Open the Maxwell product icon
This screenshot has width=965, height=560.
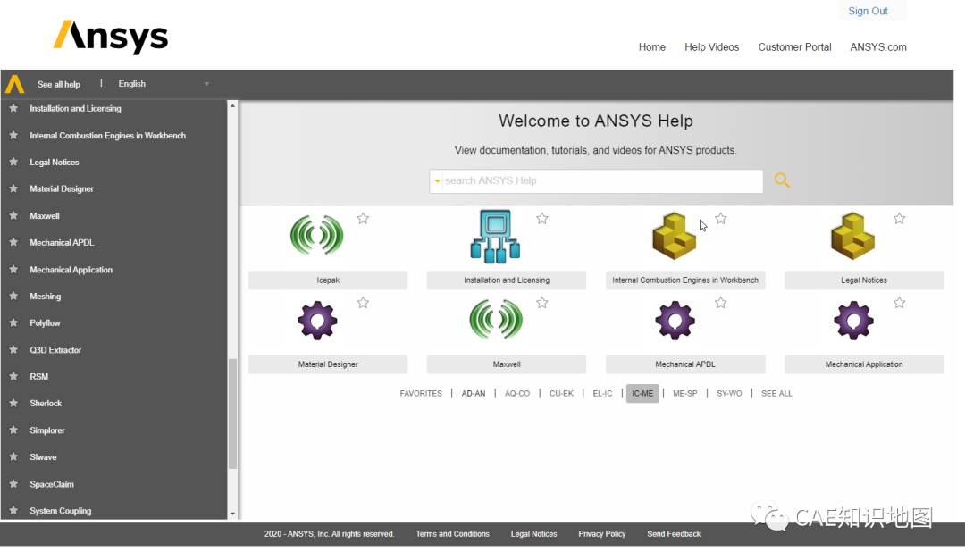tap(495, 320)
